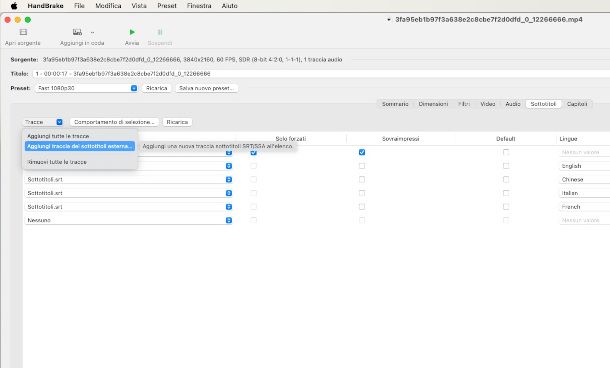610x368 pixels.
Task: Open the File menu
Action: coord(79,6)
